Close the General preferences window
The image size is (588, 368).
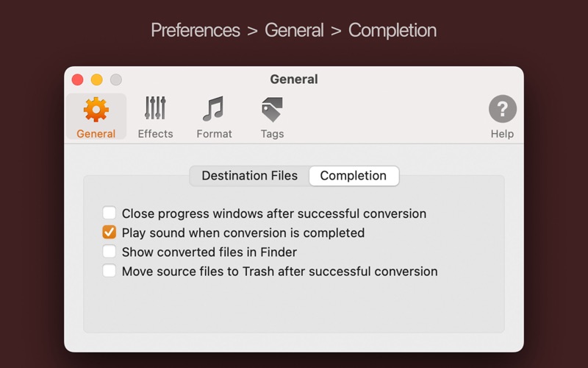77,79
